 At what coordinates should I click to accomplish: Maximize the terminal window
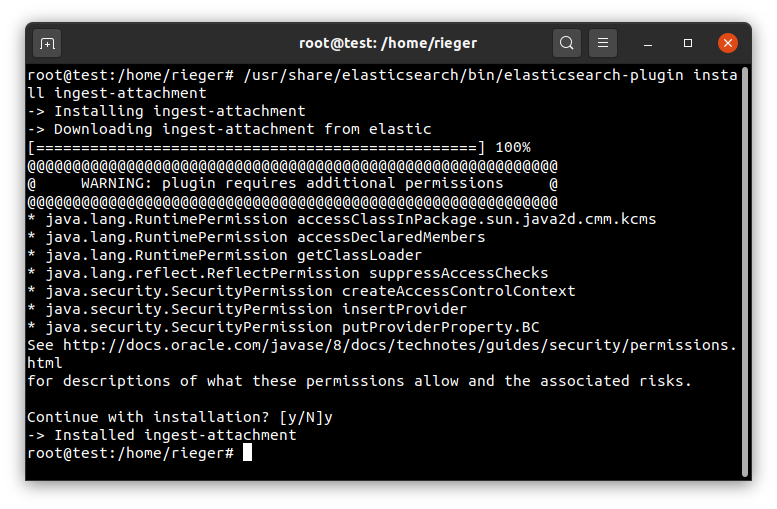688,43
